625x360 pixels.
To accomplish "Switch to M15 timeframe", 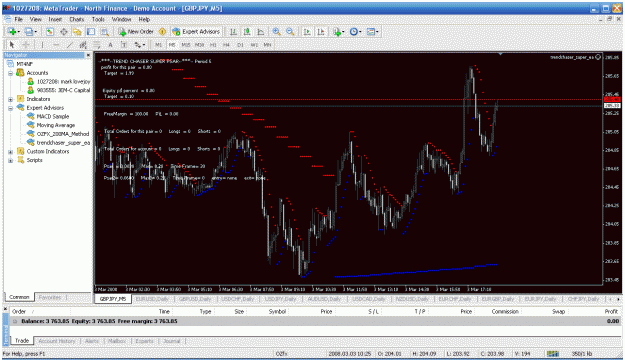I will tap(186, 45).
